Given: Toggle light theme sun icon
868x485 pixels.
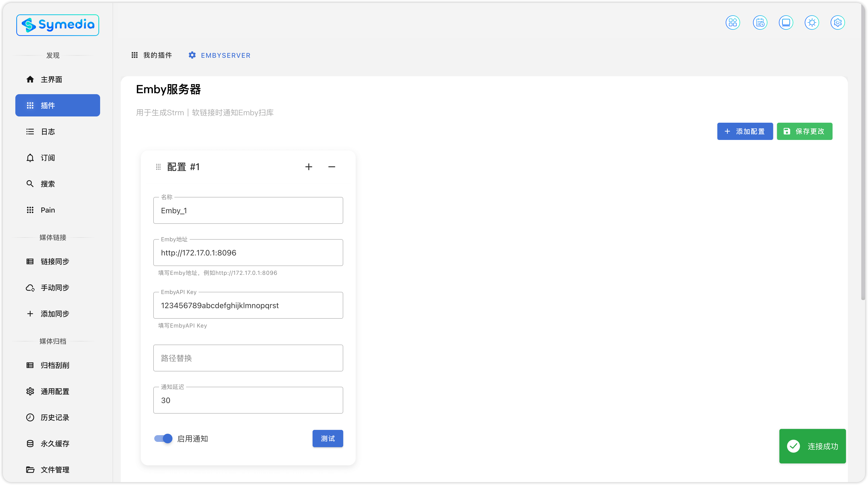Looking at the screenshot, I should [812, 23].
